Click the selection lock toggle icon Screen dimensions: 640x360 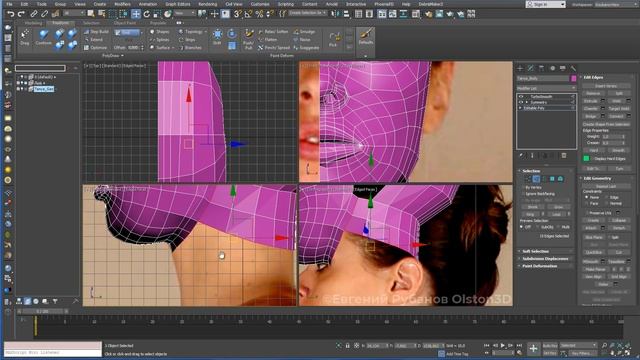point(347,345)
